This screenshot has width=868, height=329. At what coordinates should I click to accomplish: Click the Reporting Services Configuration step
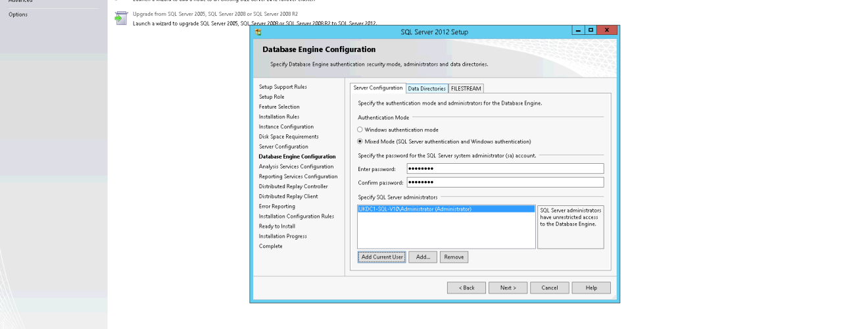coord(298,176)
